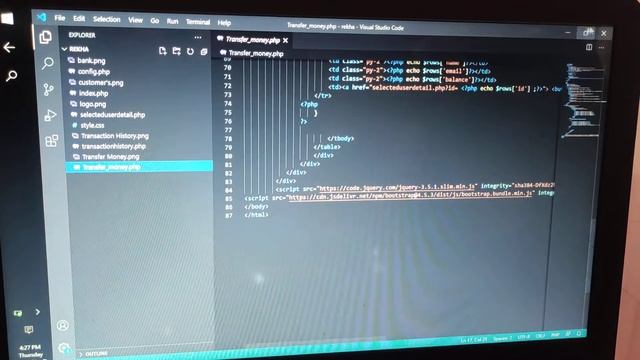This screenshot has width=640, height=360.
Task: Click the PHP language mode in status bar
Action: tap(555, 335)
